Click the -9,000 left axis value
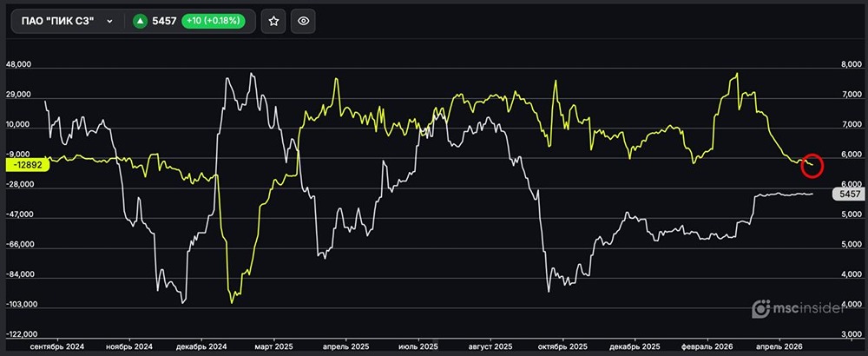 (18, 155)
